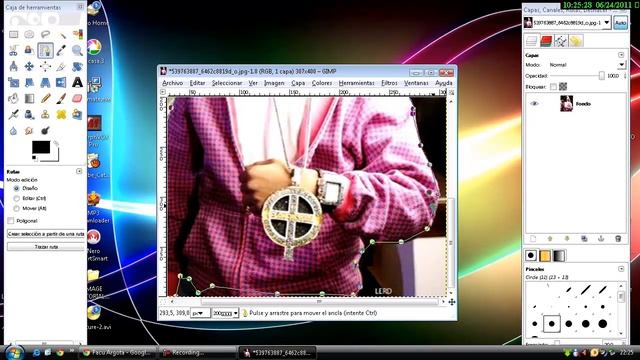Click the anchor layer icon
The width and height of the screenshot is (640, 360).
tap(601, 239)
